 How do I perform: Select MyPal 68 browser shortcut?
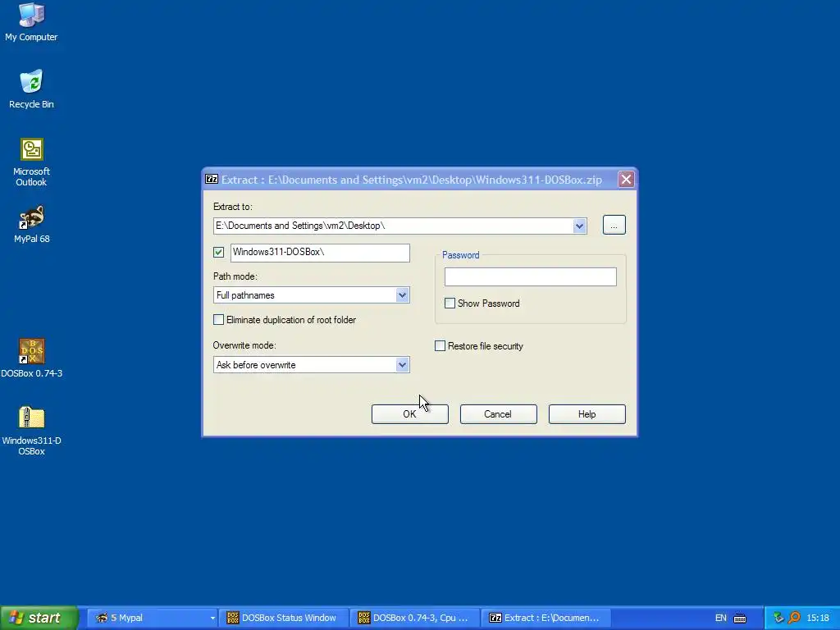tap(31, 225)
